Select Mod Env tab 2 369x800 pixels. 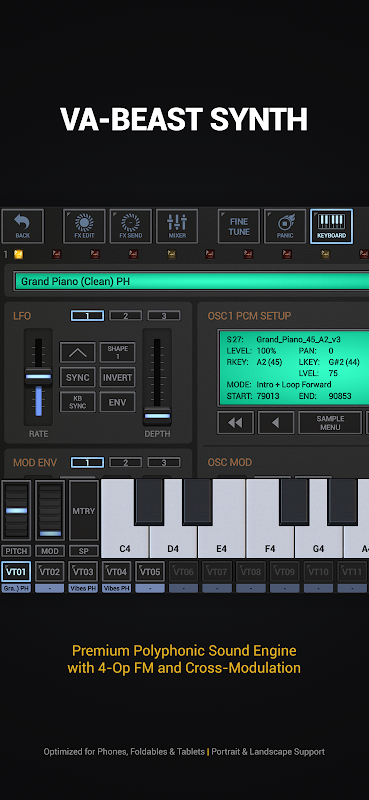click(126, 462)
